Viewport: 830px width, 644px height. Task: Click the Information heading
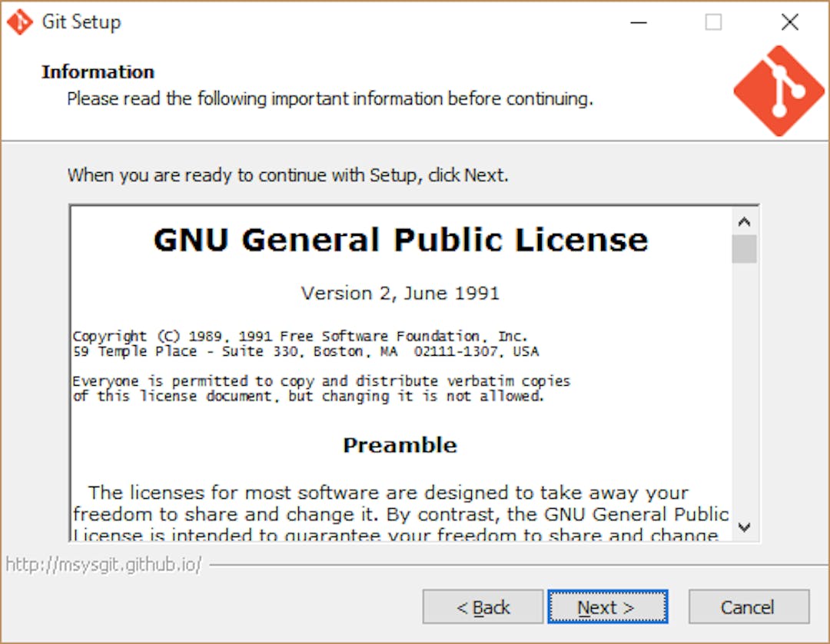click(98, 72)
